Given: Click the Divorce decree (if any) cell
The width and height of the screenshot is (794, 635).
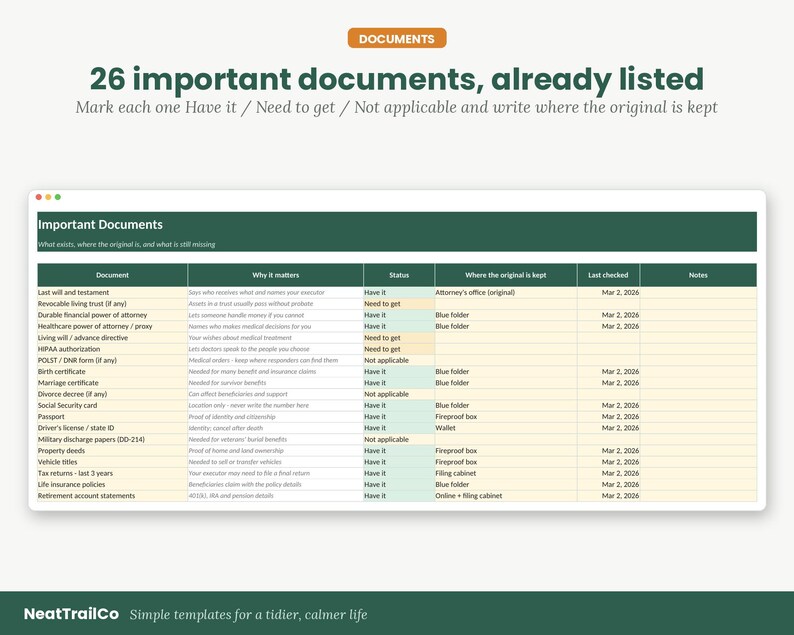Looking at the screenshot, I should click(112, 394).
